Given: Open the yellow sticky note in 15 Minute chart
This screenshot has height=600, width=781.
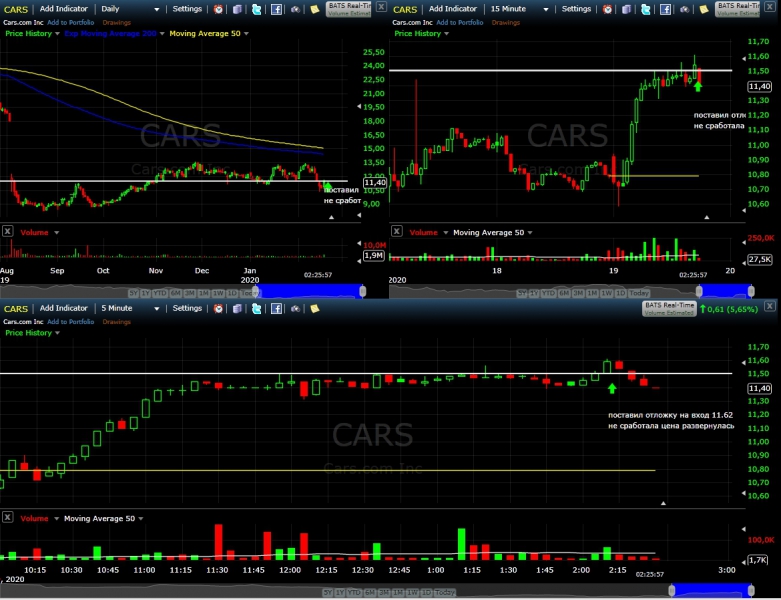Looking at the screenshot, I should tap(704, 9).
